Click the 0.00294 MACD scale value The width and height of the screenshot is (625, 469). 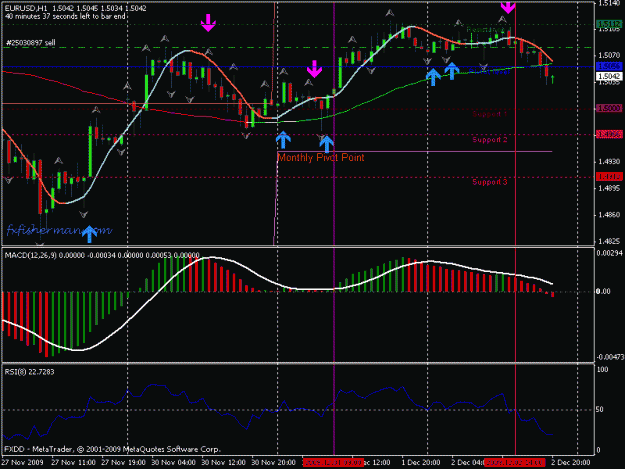609,253
